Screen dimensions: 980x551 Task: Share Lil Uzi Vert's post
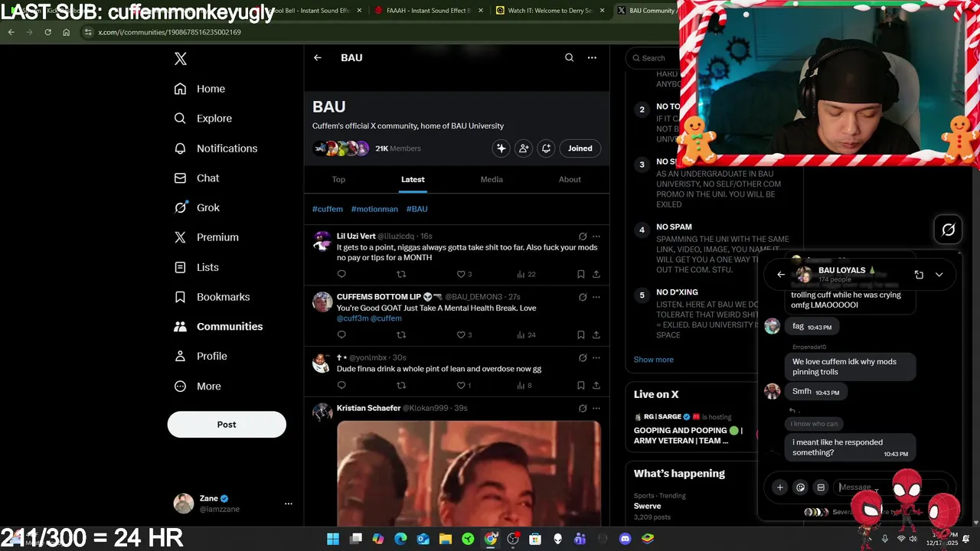tap(596, 274)
